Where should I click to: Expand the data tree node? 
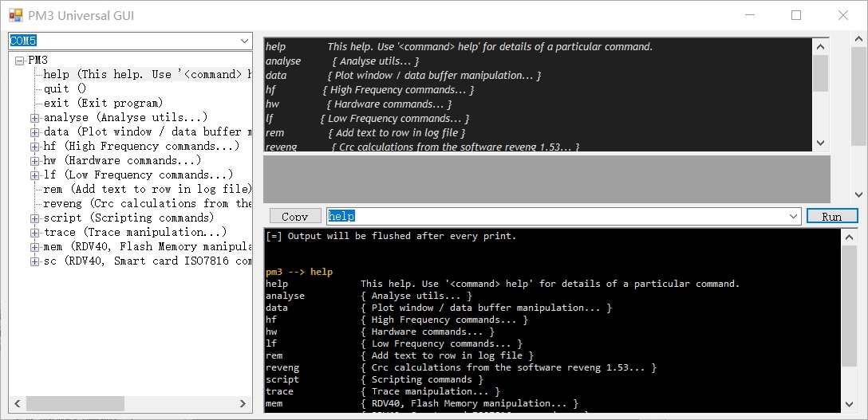click(35, 132)
